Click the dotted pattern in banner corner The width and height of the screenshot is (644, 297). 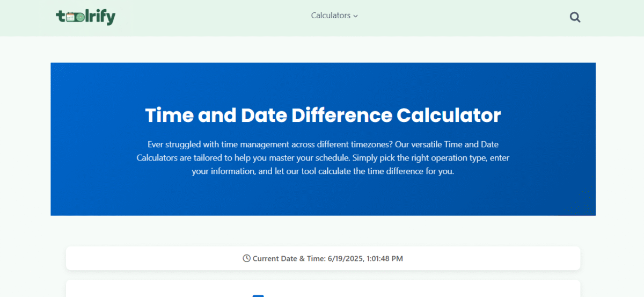(x=582, y=205)
